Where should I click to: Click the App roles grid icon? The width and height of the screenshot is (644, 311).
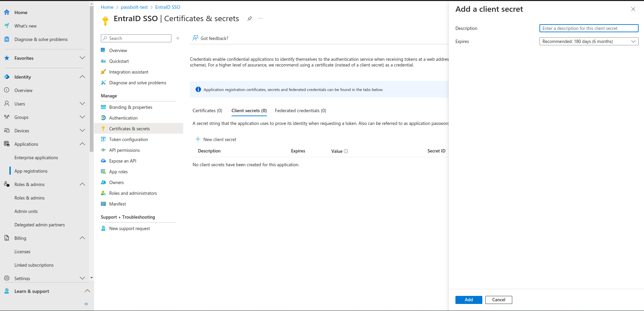pos(104,172)
